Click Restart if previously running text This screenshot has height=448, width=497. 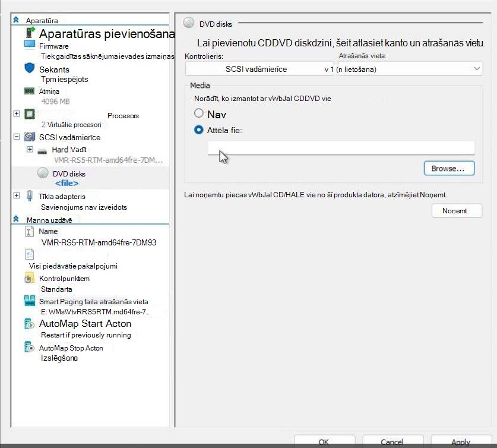click(x=86, y=335)
